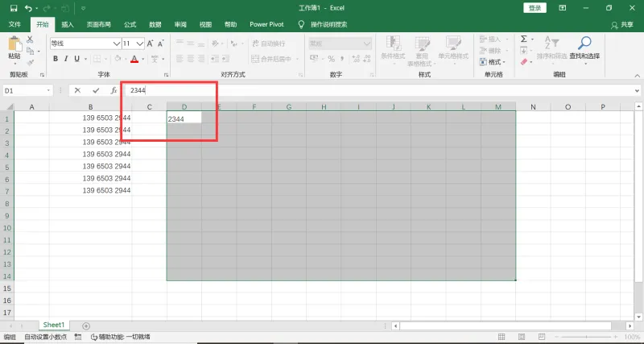
Task: Click the Enter checkmark in formula bar
Action: [x=96, y=90]
